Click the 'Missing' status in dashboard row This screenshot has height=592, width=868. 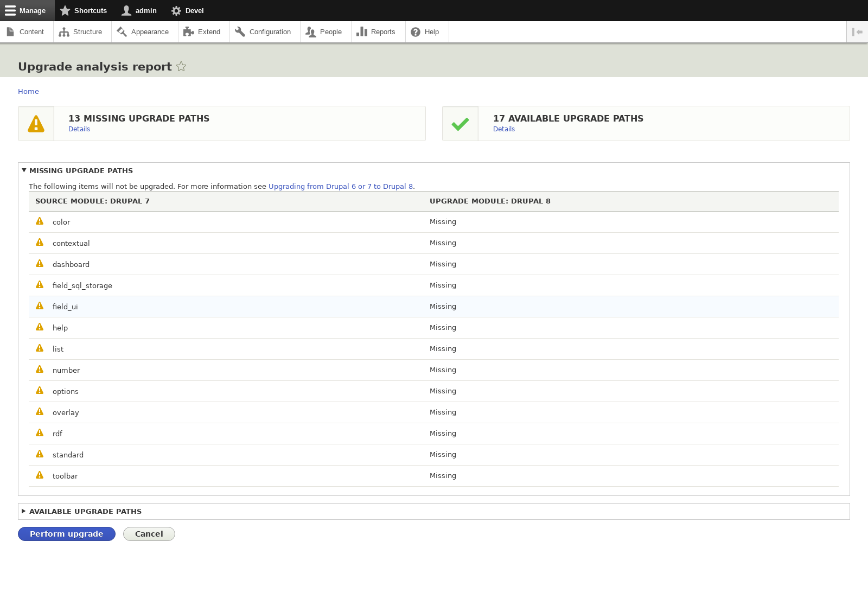coord(443,264)
